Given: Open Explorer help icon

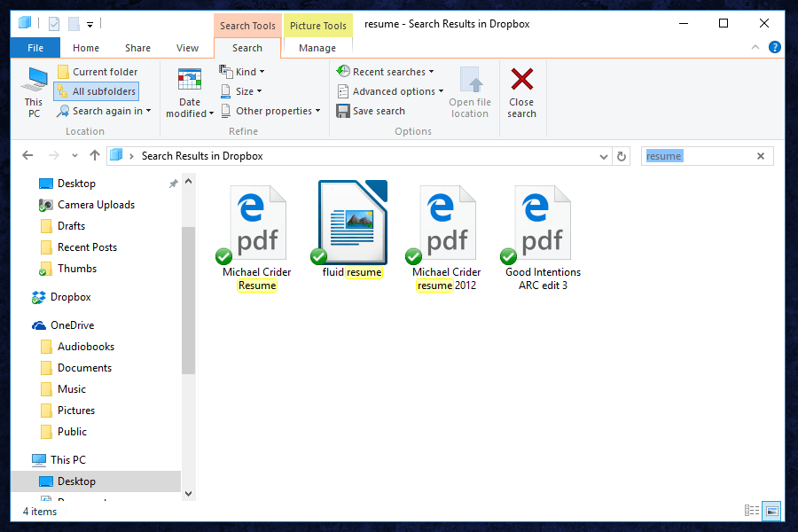Looking at the screenshot, I should [775, 47].
